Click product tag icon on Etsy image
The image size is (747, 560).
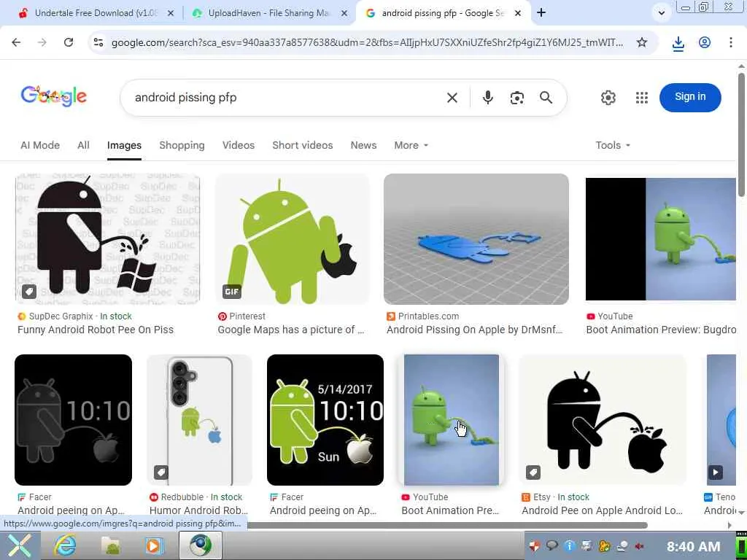533,472
